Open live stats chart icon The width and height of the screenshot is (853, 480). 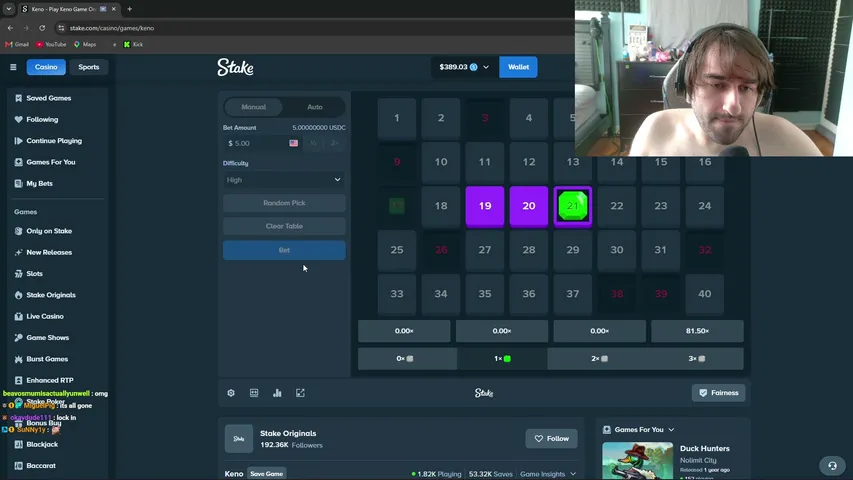pos(277,393)
